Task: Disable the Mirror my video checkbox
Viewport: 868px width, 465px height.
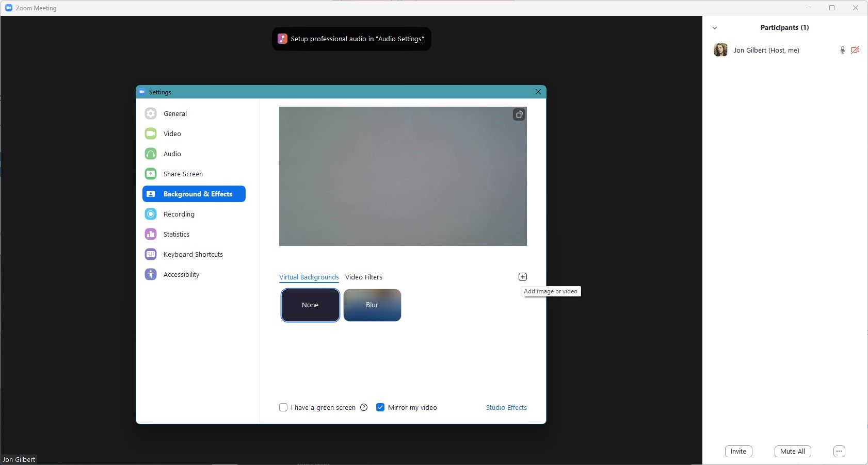Action: click(380, 407)
